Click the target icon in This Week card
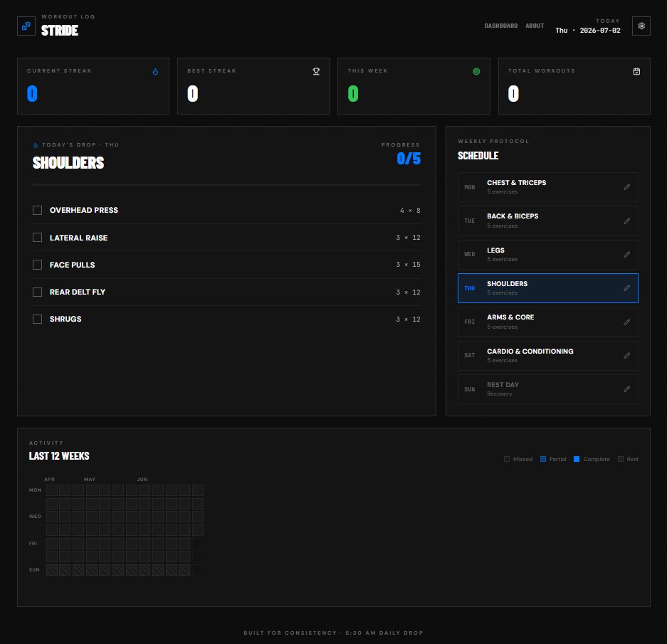 pos(476,71)
